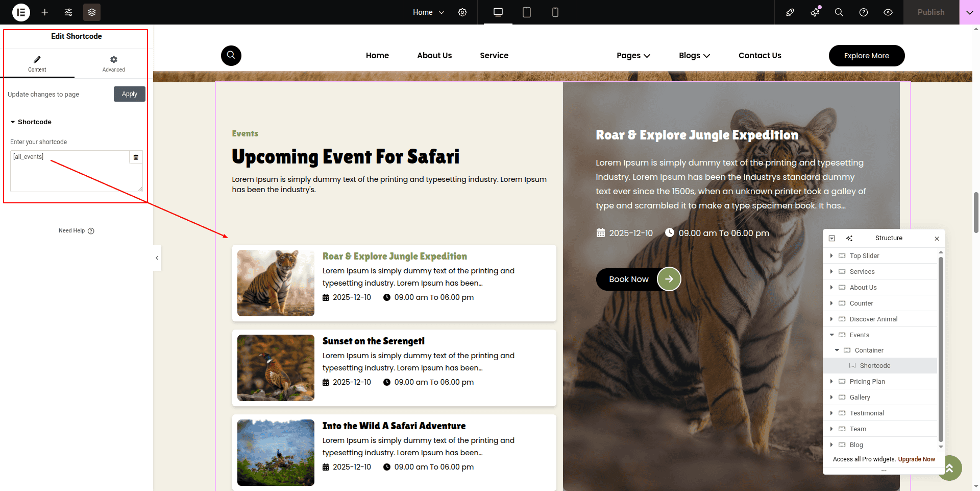980x491 pixels.
Task: Collapse the Events item in Structure
Action: pyautogui.click(x=832, y=335)
